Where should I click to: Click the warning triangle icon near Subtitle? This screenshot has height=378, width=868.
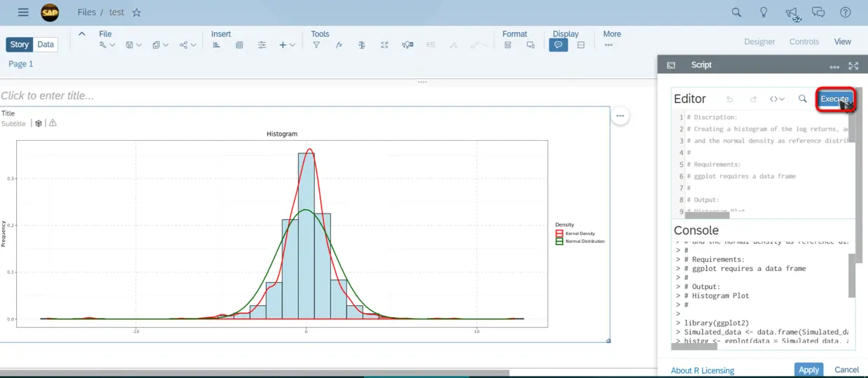coord(52,123)
